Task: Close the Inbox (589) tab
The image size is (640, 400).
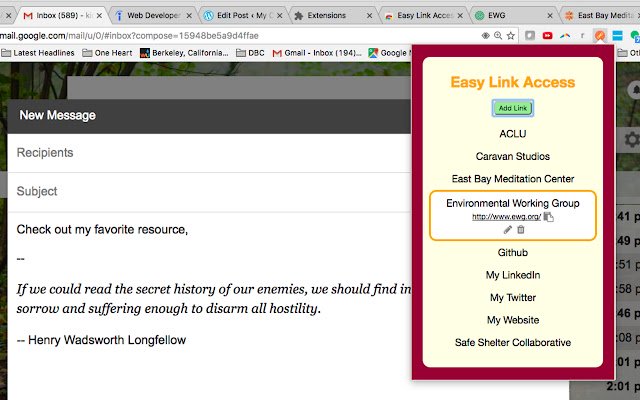Action: click(99, 16)
